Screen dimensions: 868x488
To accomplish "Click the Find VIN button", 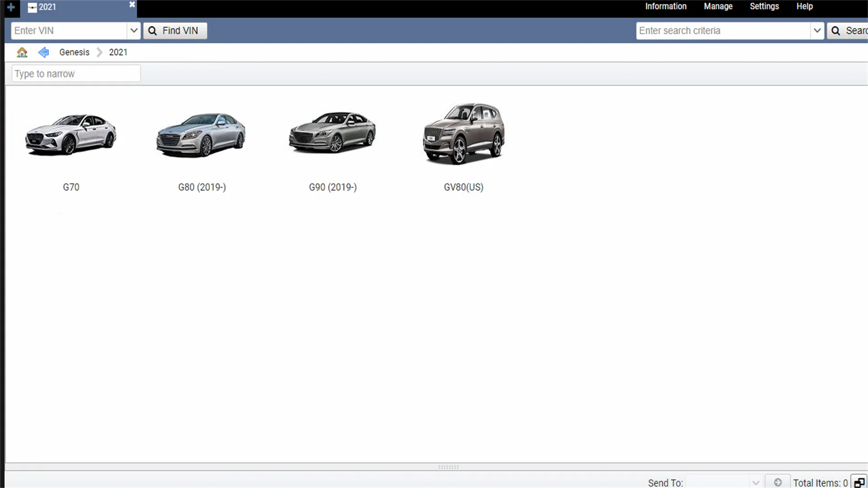I will click(175, 31).
